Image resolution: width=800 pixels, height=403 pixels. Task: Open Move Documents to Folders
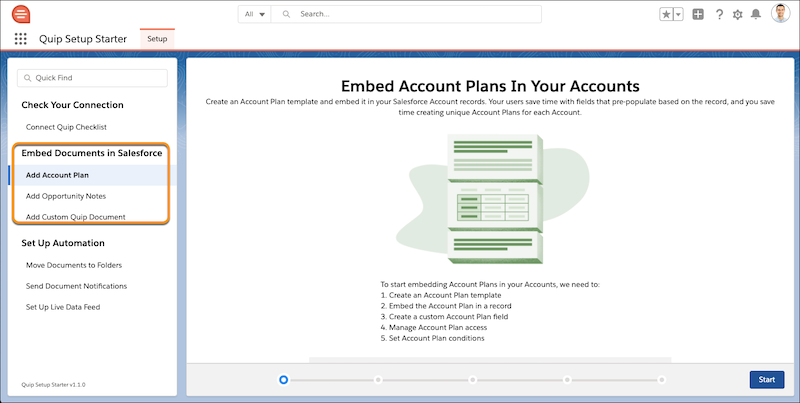pyautogui.click(x=74, y=265)
